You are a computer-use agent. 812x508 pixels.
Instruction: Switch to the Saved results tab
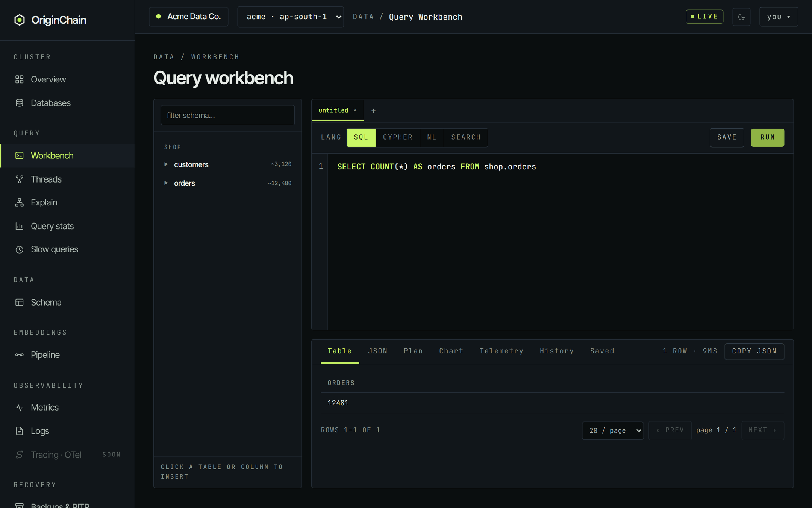(x=602, y=351)
